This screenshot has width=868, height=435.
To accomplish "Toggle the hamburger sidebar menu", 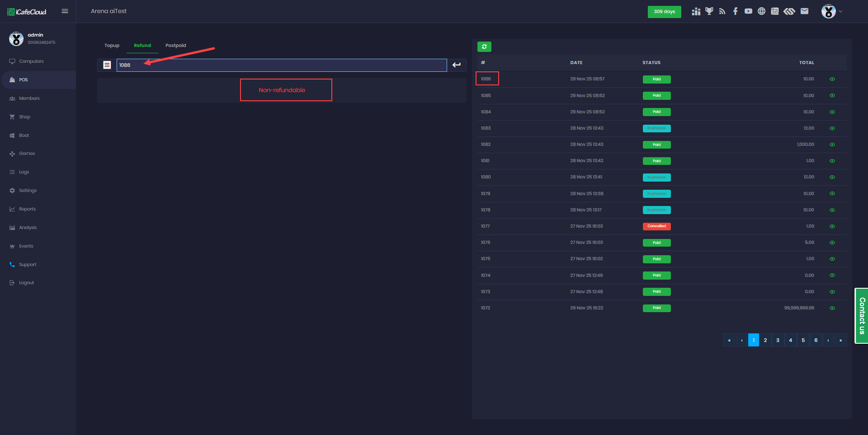I will pyautogui.click(x=65, y=11).
